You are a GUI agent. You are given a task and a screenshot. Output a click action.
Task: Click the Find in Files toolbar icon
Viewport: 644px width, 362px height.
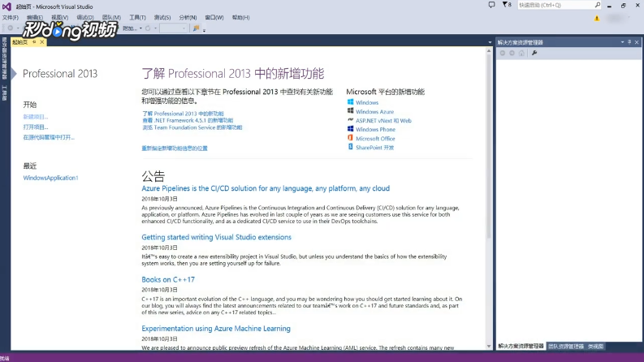(x=197, y=28)
